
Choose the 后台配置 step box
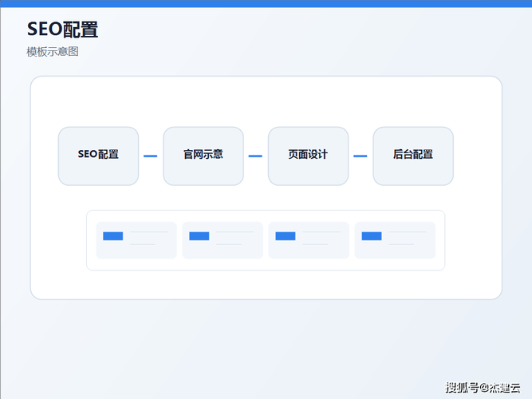coord(413,156)
